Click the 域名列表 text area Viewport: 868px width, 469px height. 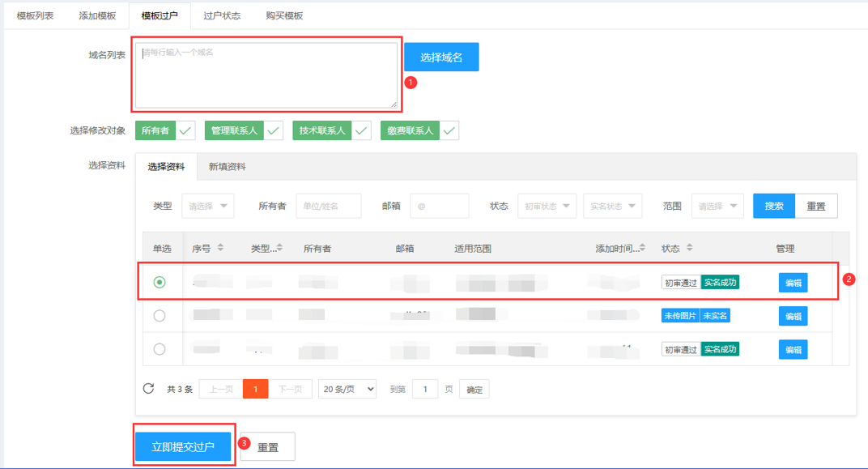[266, 75]
